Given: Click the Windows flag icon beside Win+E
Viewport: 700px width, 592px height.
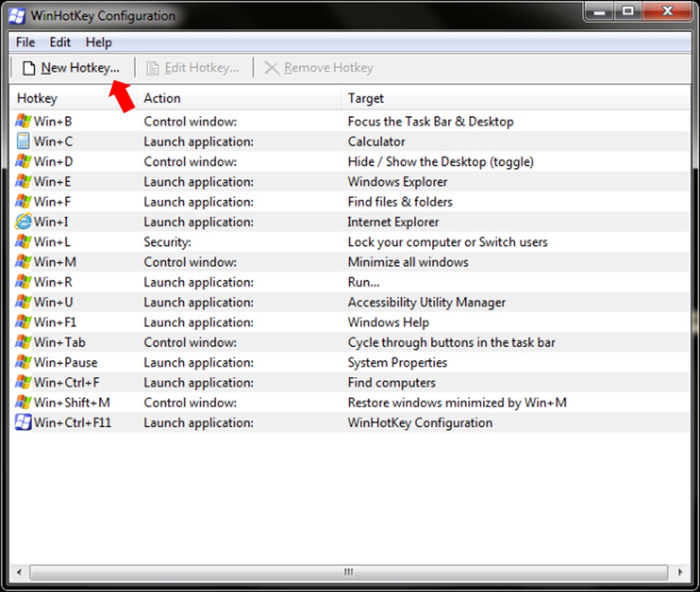Looking at the screenshot, I should [23, 182].
